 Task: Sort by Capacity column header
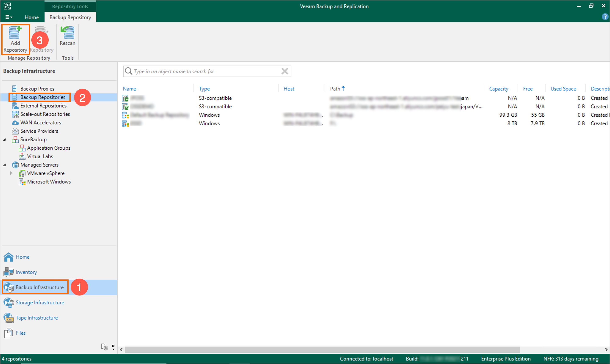click(498, 89)
